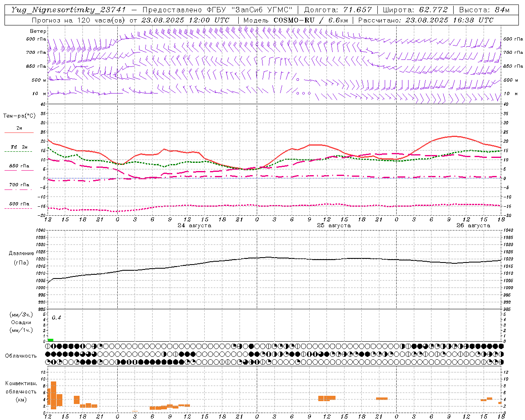Click the green precipitation bar
The width and height of the screenshot is (525, 420).
[50, 340]
